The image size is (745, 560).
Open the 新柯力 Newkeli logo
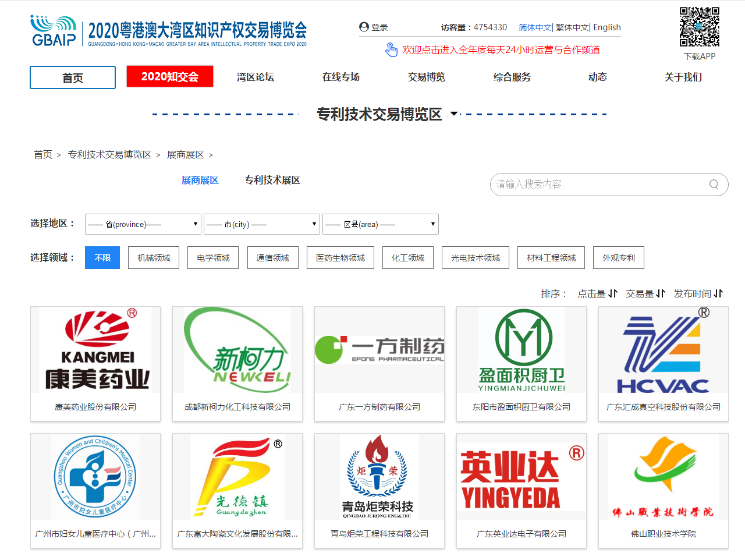(237, 350)
